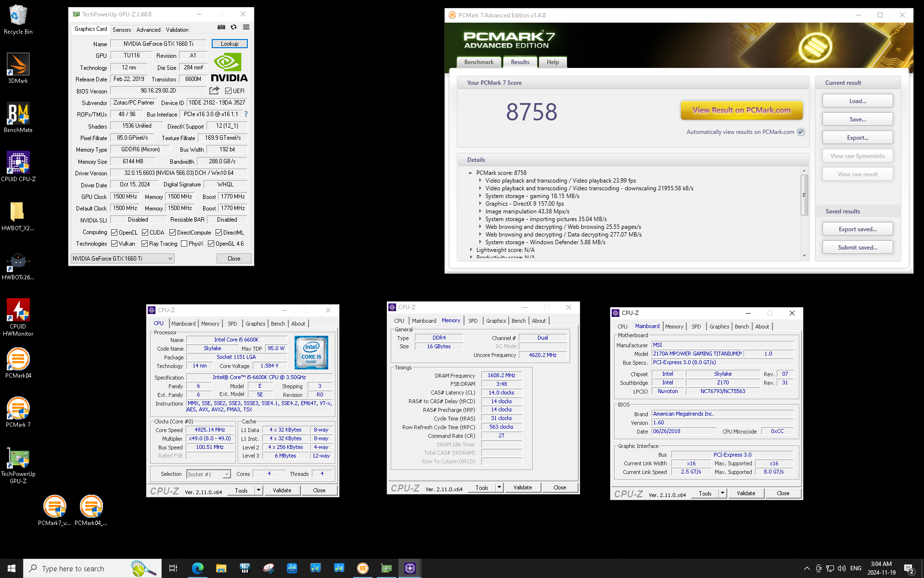Click the CPU-Z taskbar icon
The image size is (924, 578).
coord(410,568)
